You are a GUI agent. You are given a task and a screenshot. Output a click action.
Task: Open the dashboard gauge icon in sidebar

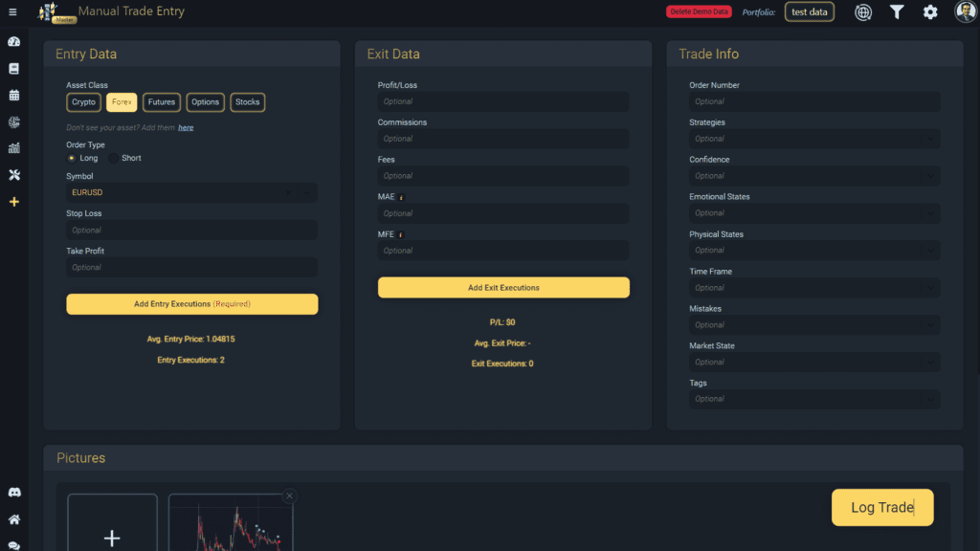[x=13, y=42]
